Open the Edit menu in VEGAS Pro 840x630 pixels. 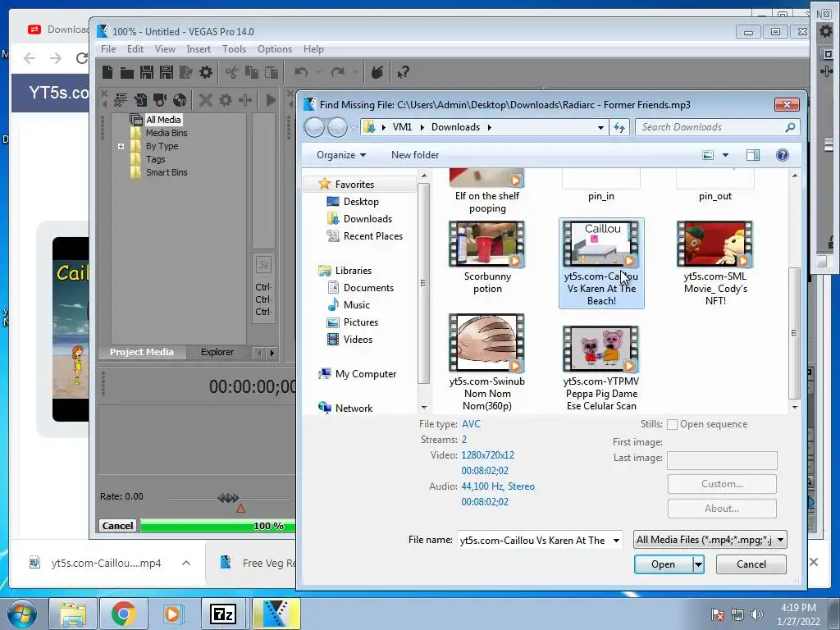point(135,48)
